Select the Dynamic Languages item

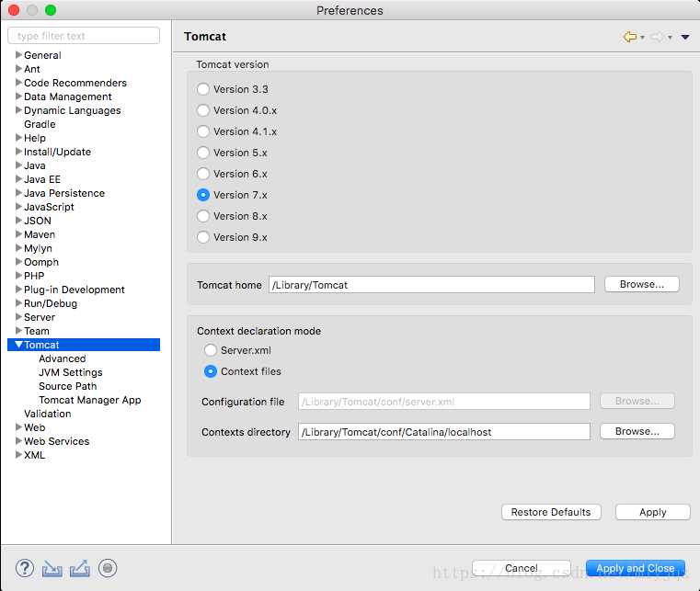click(x=73, y=110)
